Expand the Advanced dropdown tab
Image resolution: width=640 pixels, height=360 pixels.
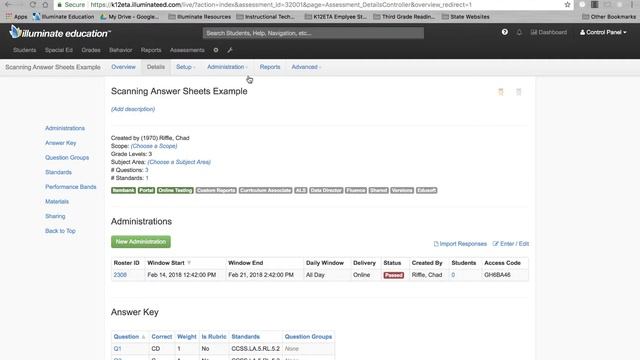[x=306, y=67]
